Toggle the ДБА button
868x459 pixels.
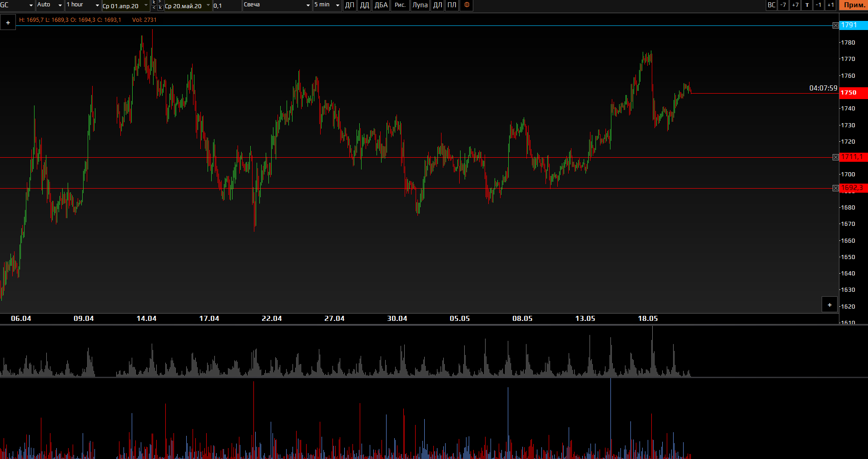click(x=381, y=5)
